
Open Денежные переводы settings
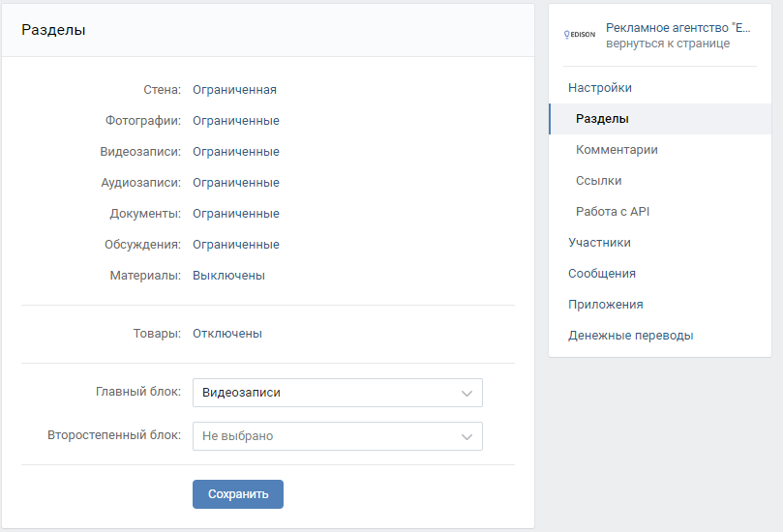point(630,336)
